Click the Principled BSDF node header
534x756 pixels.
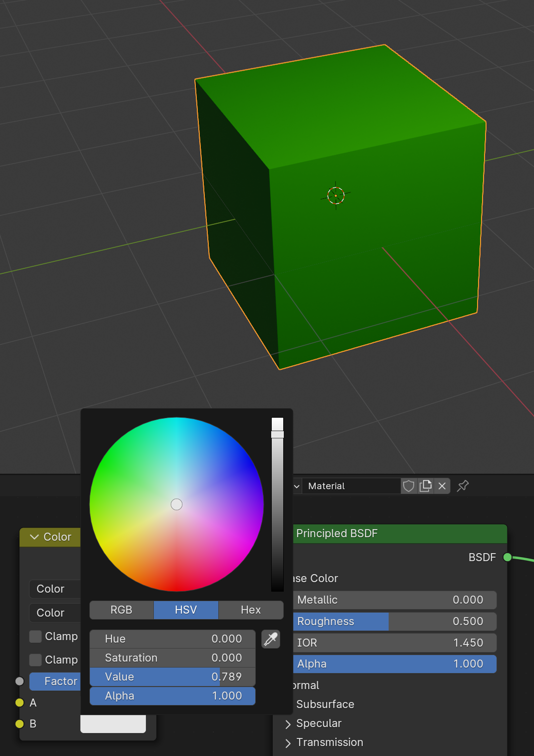click(400, 534)
